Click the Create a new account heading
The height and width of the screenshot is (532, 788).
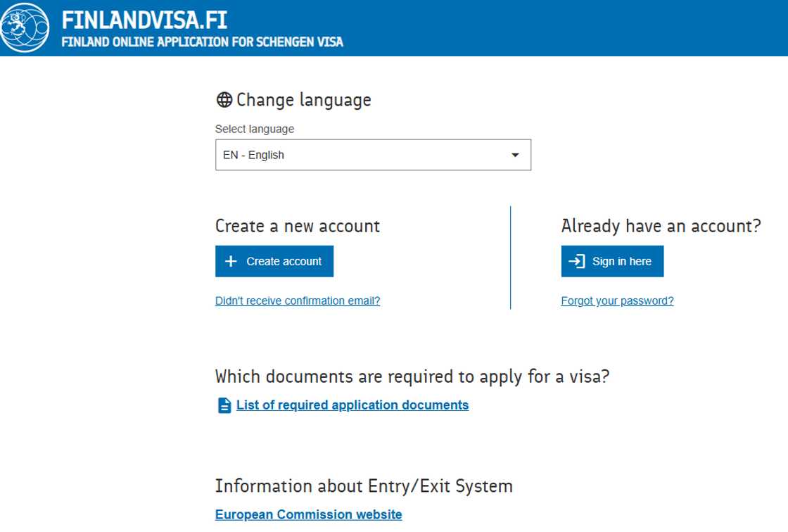click(x=297, y=225)
